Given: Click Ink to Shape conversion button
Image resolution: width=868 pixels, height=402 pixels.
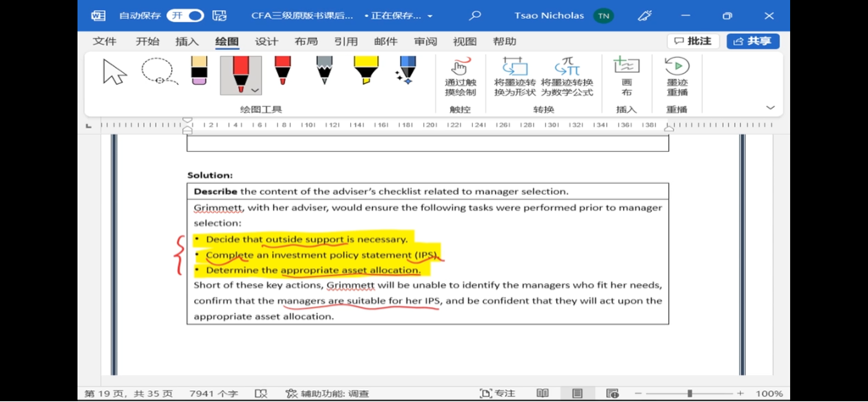Looking at the screenshot, I should click(x=515, y=77).
